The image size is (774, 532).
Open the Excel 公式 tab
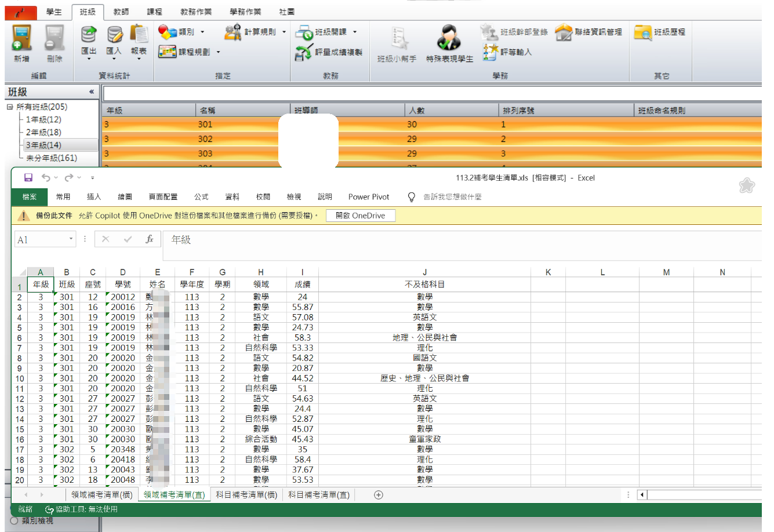[x=201, y=197]
